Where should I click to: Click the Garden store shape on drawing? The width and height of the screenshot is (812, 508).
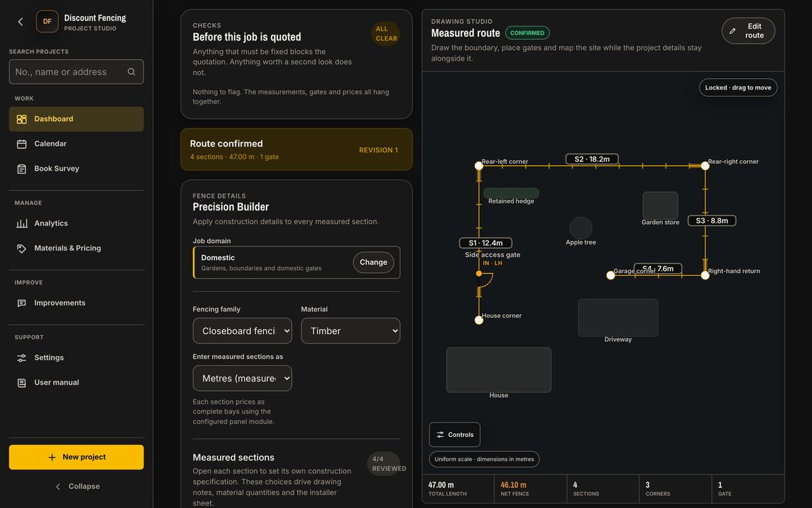pyautogui.click(x=660, y=205)
